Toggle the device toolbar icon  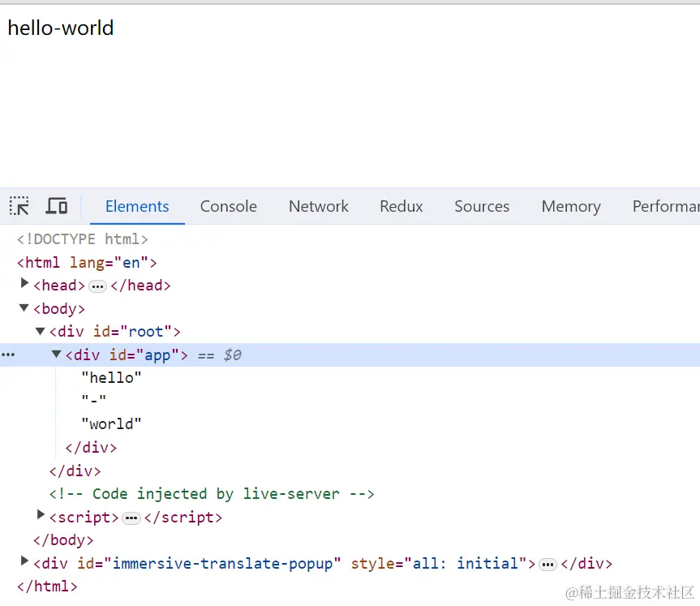point(57,206)
